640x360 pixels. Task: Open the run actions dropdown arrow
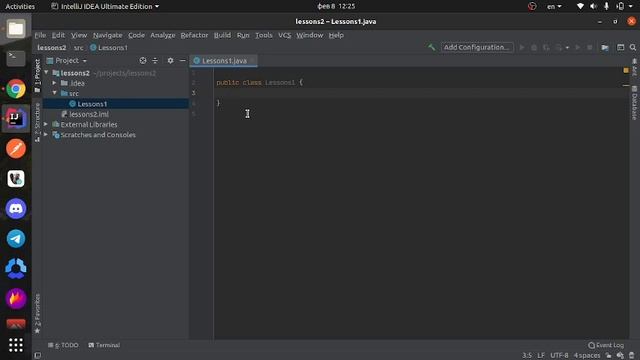567,48
